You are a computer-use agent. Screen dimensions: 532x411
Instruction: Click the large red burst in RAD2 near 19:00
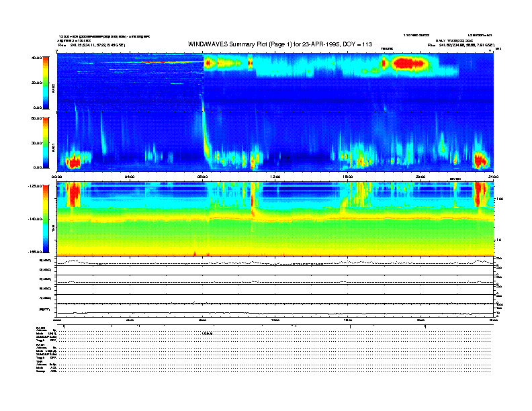[408, 63]
